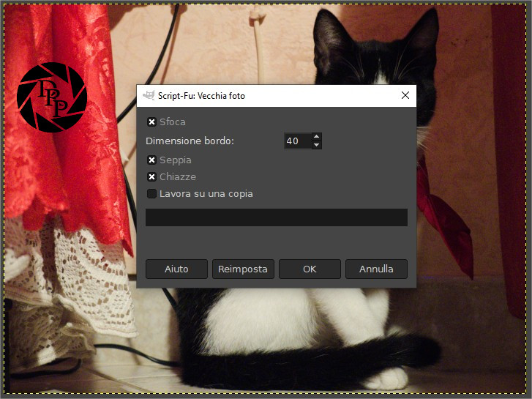Toggle the Chiazze checkbox off
The width and height of the screenshot is (532, 399).
pyautogui.click(x=152, y=177)
